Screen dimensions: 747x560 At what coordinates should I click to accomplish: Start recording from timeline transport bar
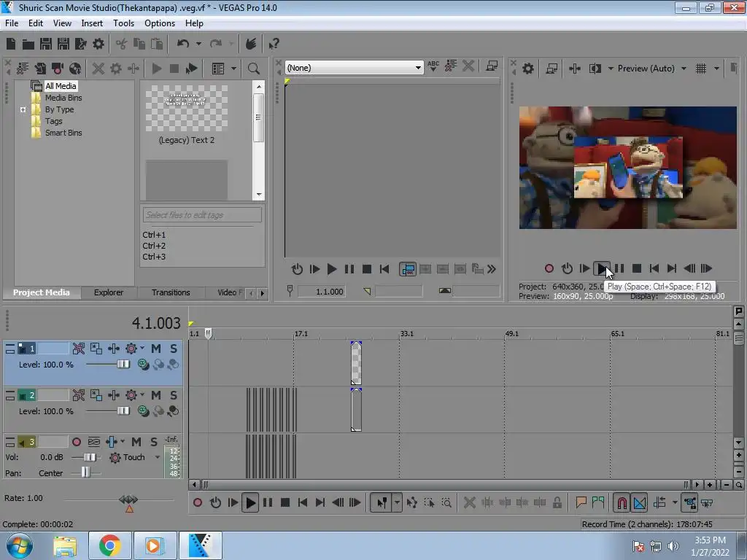tap(198, 502)
